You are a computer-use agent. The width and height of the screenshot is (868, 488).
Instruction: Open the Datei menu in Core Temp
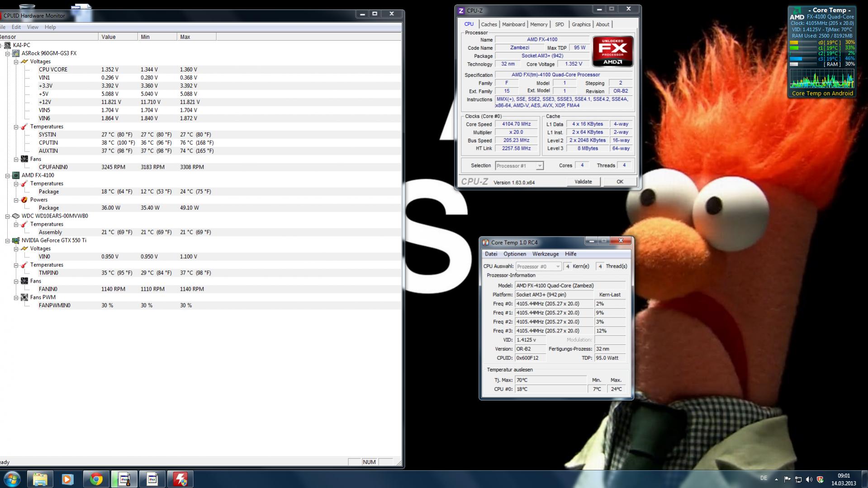pos(491,254)
